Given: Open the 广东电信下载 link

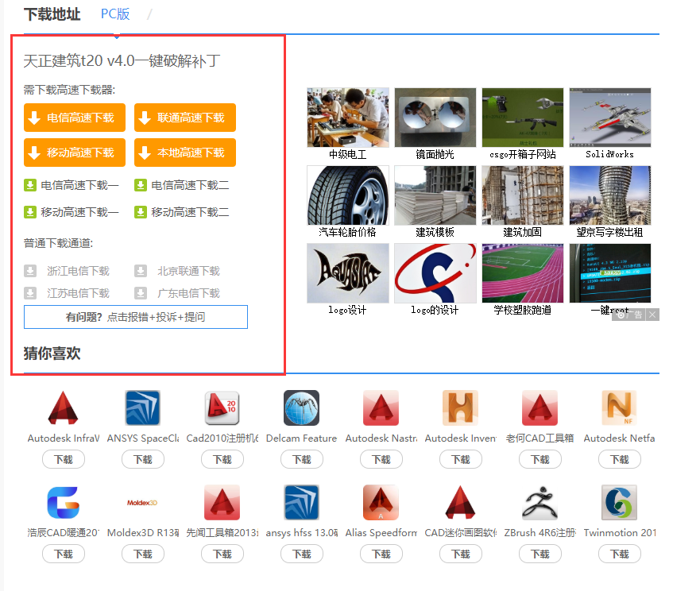Looking at the screenshot, I should point(188,293).
